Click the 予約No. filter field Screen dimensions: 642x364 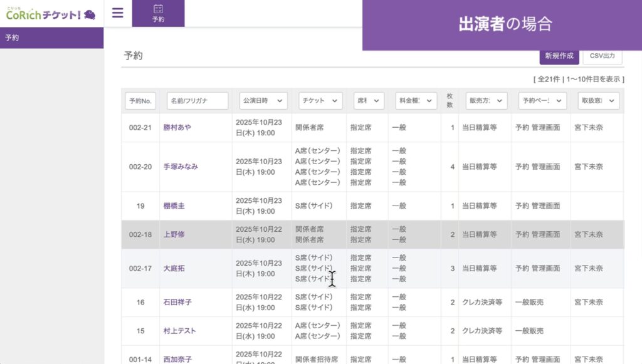[x=140, y=101]
